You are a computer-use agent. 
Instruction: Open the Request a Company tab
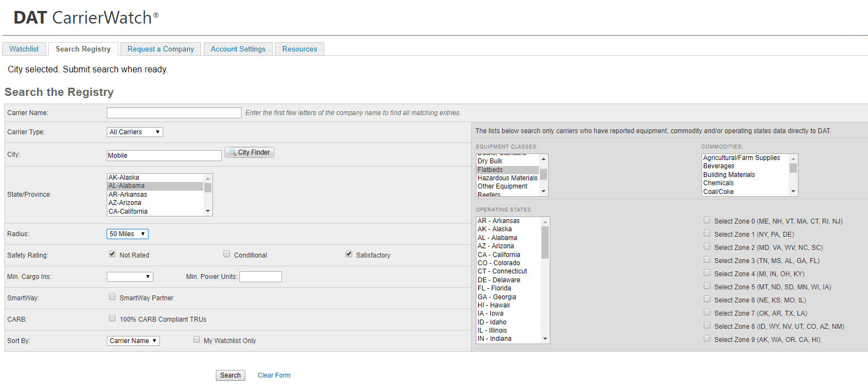[x=160, y=49]
